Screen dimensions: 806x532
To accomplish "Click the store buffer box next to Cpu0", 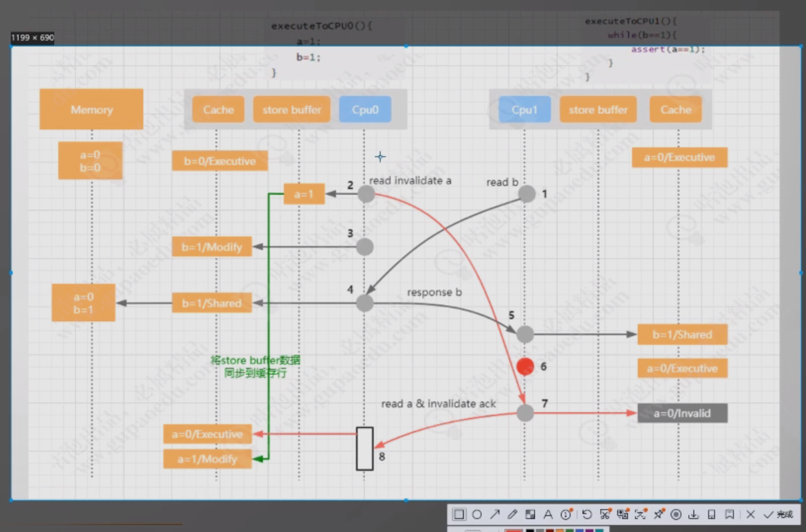I will coord(291,110).
